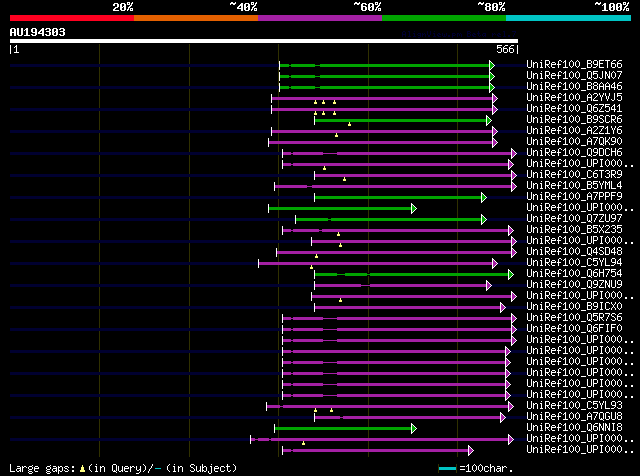Click the green arrowhead of the Q6NNI8 hit
The width and height of the screenshot is (640, 476).
pyautogui.click(x=414, y=428)
